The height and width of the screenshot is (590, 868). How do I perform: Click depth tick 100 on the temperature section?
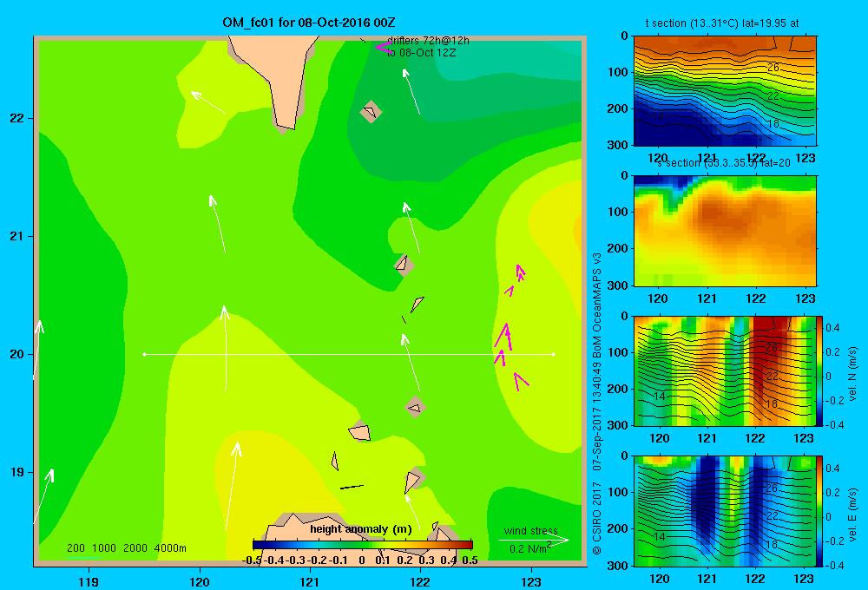click(x=618, y=72)
